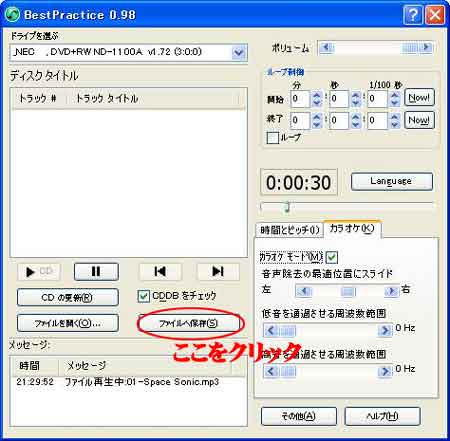Click the loop end minutes field
Screen dimensions: 450x441
(300, 120)
